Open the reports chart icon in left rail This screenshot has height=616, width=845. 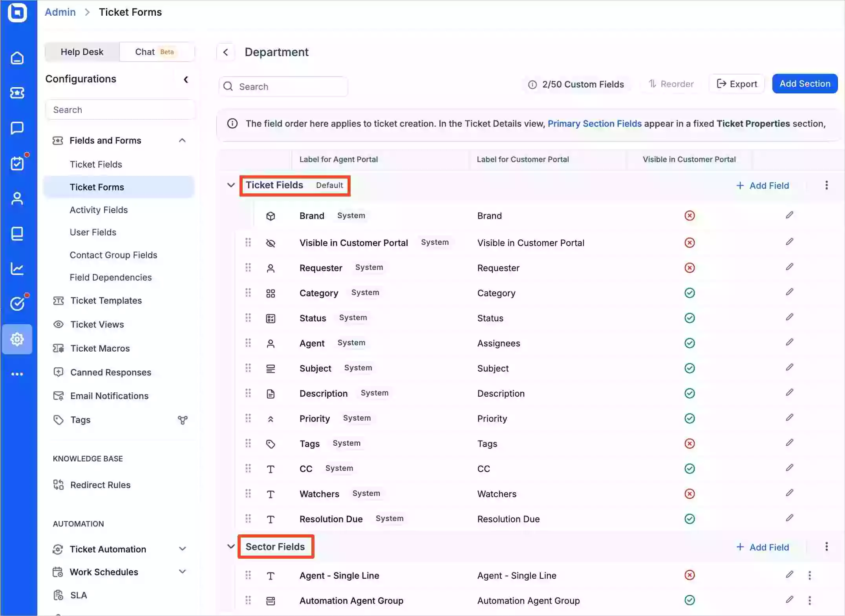(x=17, y=269)
